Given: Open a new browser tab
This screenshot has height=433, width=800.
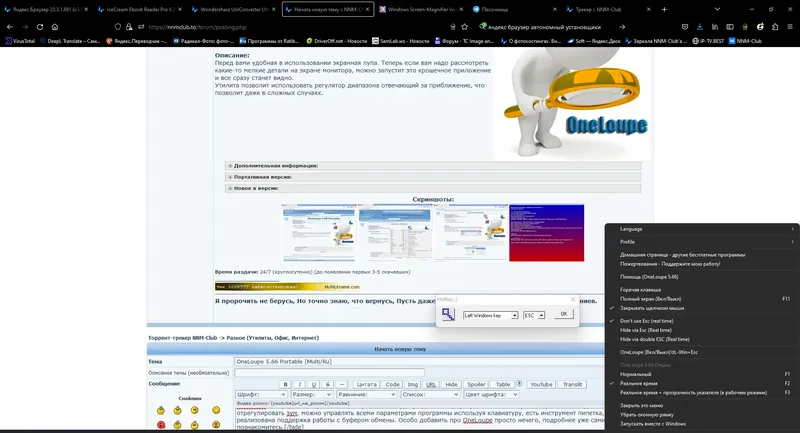Looking at the screenshot, I should [664, 9].
